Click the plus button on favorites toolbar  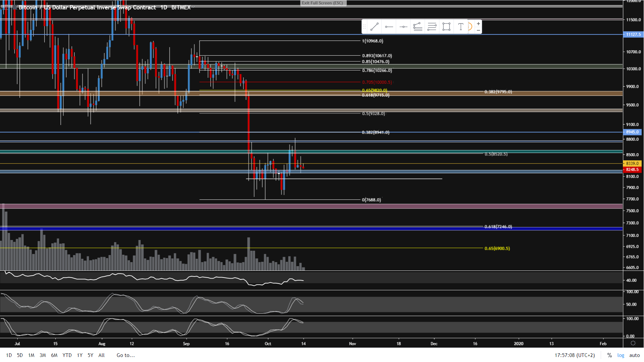point(478,23)
